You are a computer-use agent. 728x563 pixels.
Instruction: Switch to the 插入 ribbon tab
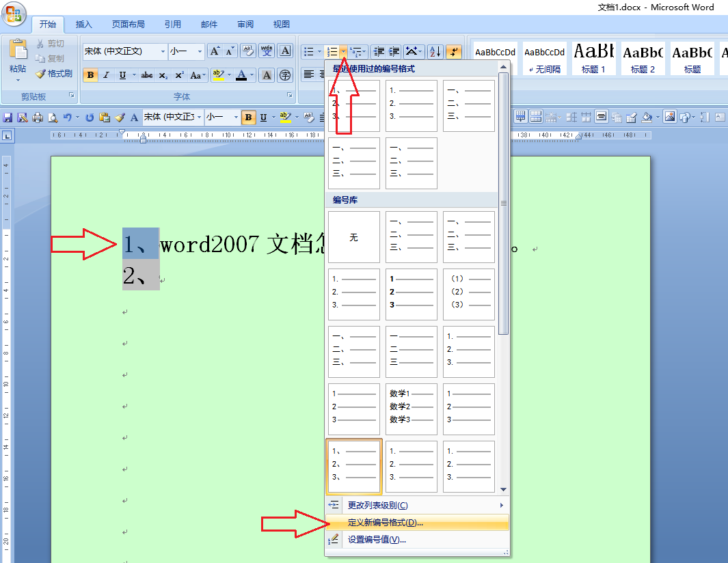coord(84,24)
